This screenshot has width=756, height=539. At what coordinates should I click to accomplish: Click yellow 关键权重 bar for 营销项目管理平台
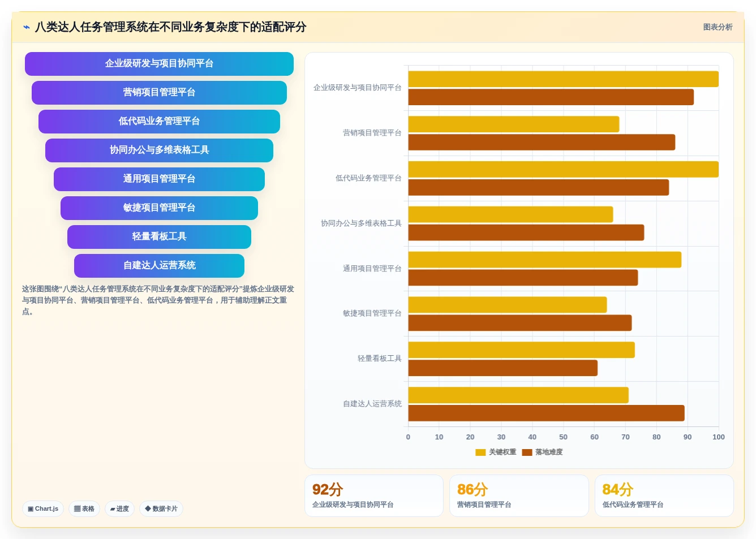tap(513, 124)
